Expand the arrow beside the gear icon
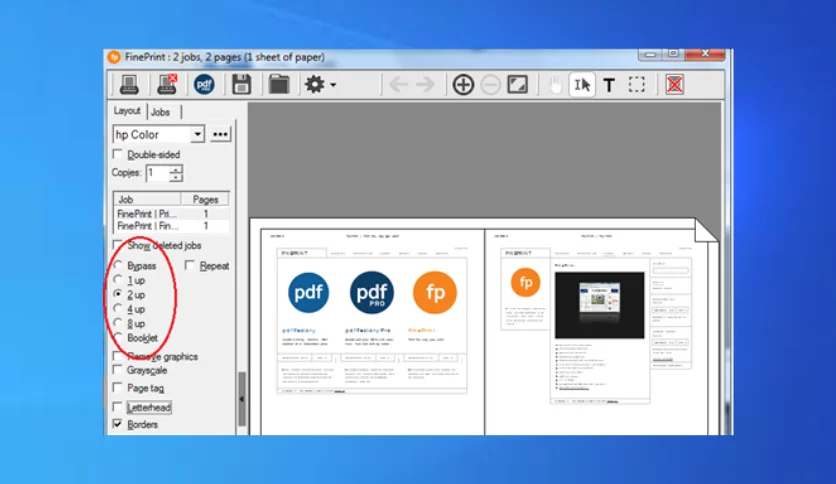This screenshot has height=484, width=836. [333, 85]
